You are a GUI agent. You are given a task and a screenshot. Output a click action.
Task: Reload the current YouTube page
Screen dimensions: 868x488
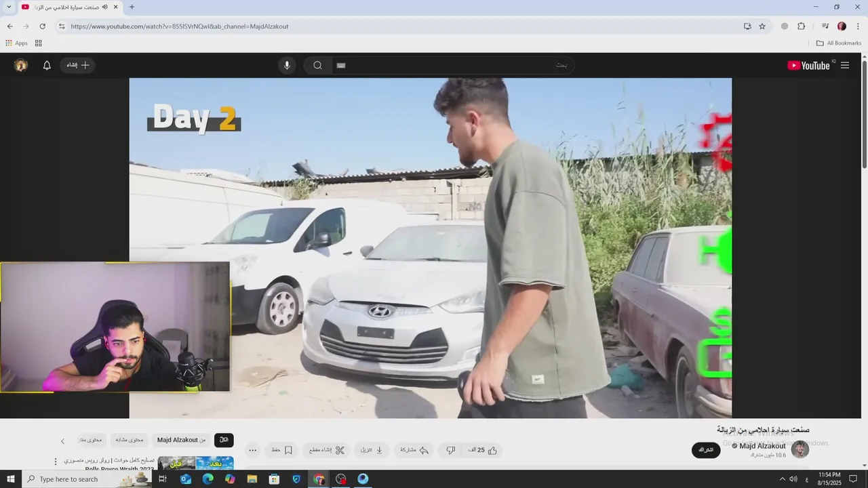42,26
